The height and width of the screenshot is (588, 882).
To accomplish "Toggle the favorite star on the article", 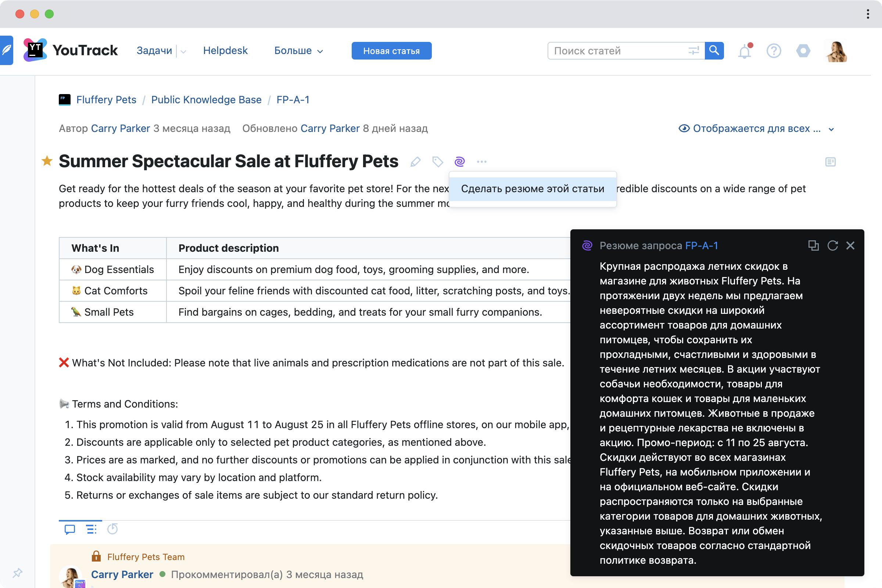I will pyautogui.click(x=47, y=161).
